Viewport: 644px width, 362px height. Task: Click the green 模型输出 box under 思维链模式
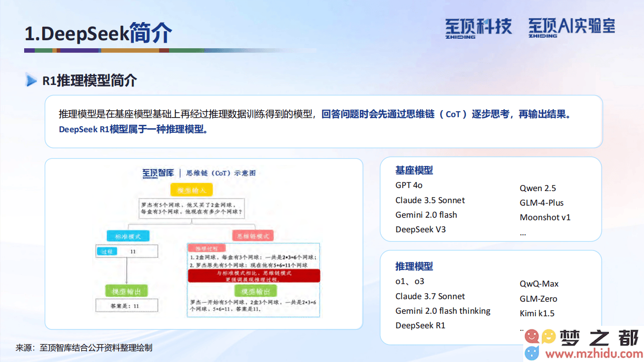(256, 292)
